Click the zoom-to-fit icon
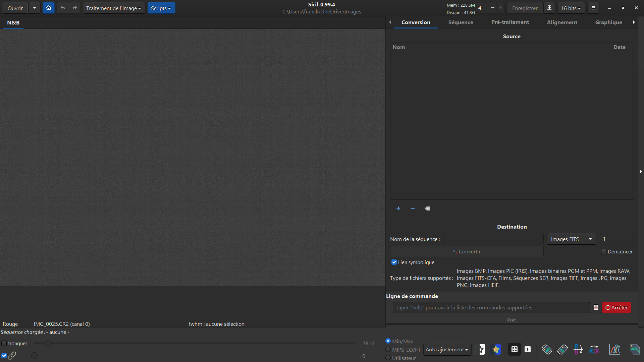Viewport: 644px width, 362px height. click(x=514, y=349)
